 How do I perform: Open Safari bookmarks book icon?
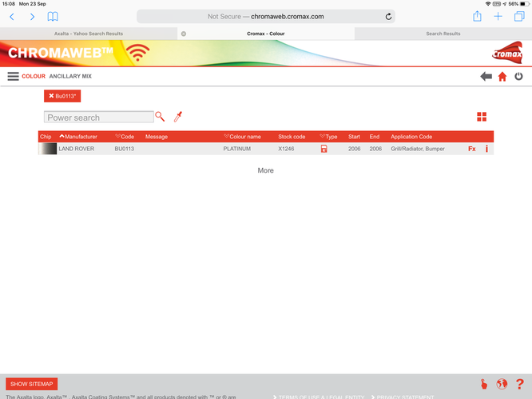(53, 16)
